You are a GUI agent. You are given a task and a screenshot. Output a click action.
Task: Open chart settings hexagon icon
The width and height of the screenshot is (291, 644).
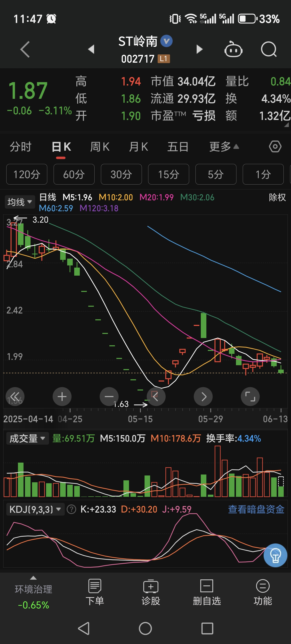[275, 146]
